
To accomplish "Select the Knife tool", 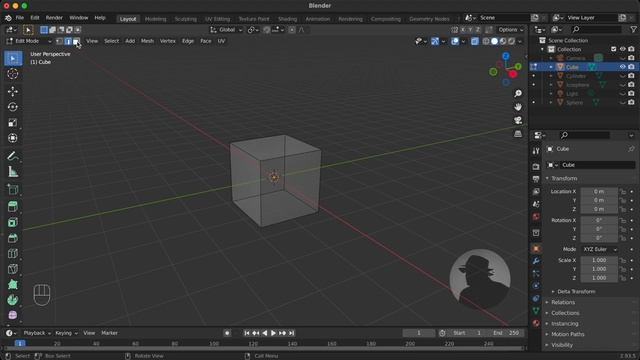I will coord(13,269).
